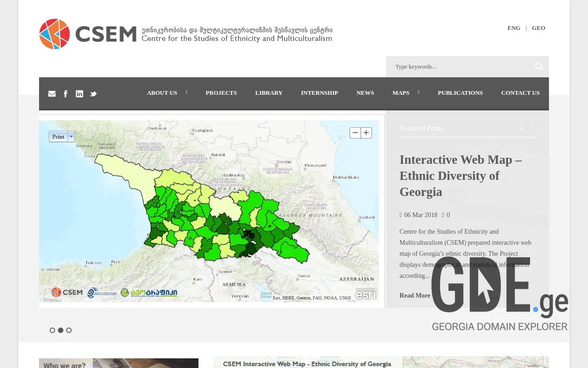Zoom out on the map with minus button

click(x=355, y=132)
